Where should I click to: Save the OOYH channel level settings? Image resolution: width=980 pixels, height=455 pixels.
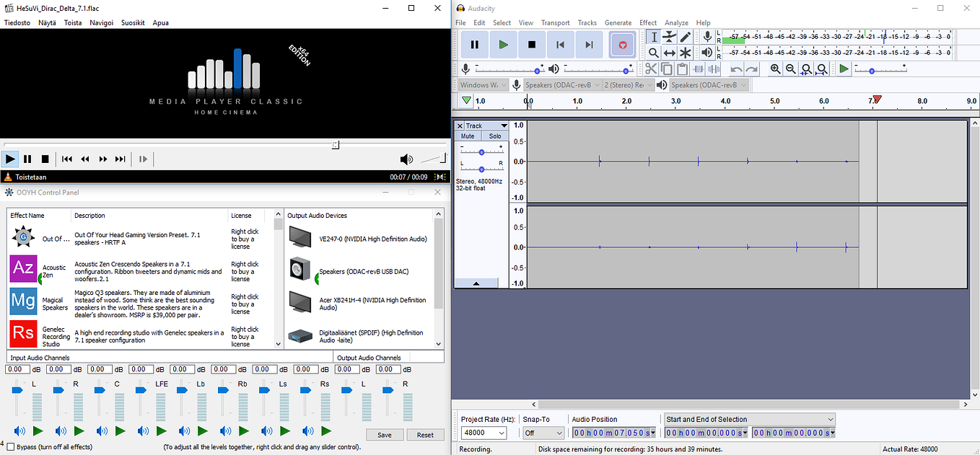click(x=385, y=435)
